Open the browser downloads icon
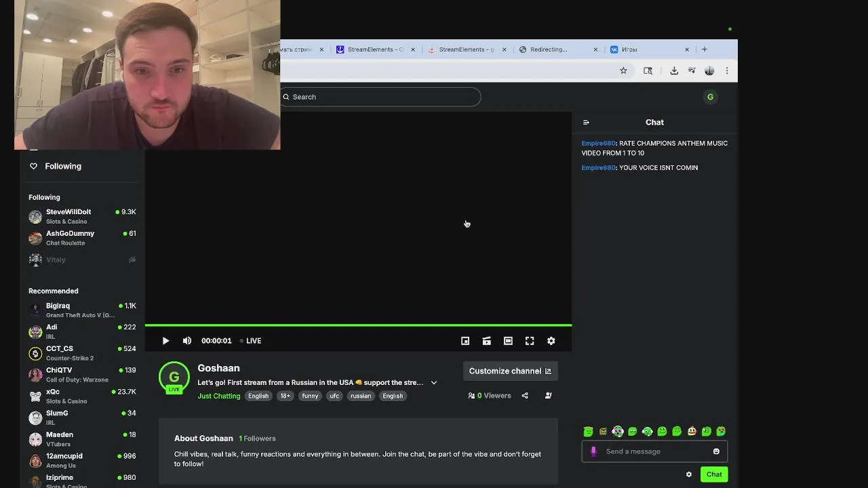The height and width of the screenshot is (488, 868). (x=674, y=70)
